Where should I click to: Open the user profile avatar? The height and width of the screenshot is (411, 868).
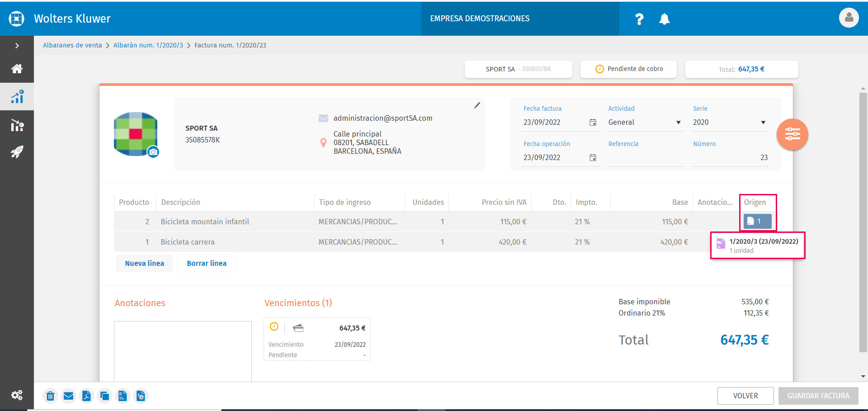pos(849,18)
